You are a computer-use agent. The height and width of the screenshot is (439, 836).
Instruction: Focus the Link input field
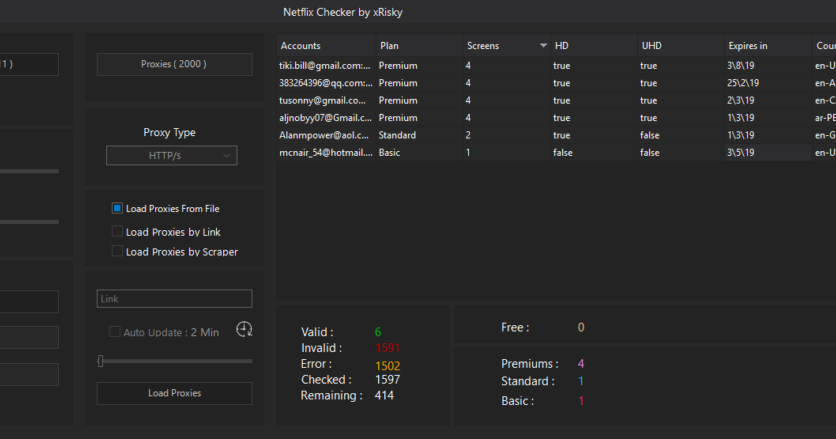pyautogui.click(x=174, y=299)
